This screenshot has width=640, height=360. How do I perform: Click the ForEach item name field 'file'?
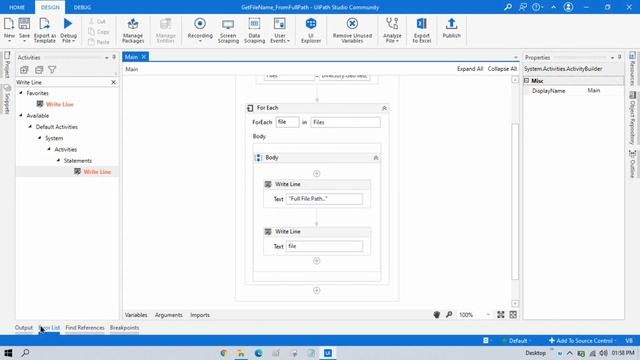click(x=287, y=122)
